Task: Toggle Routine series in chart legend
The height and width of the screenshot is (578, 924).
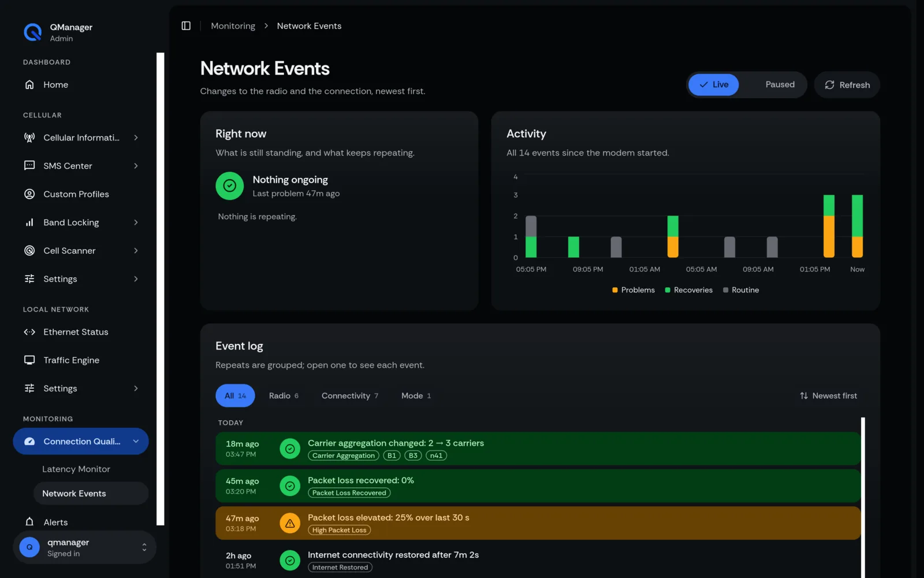Action: [741, 290]
